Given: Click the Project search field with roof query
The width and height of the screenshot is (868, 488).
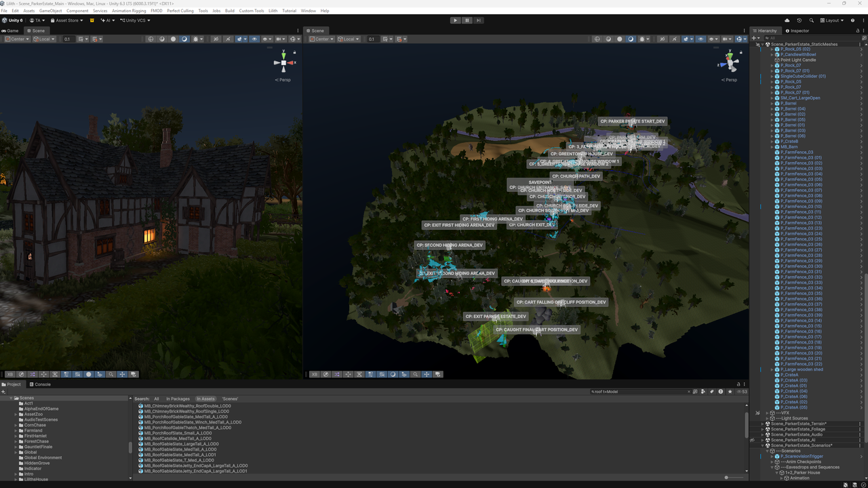Looking at the screenshot, I should (639, 391).
